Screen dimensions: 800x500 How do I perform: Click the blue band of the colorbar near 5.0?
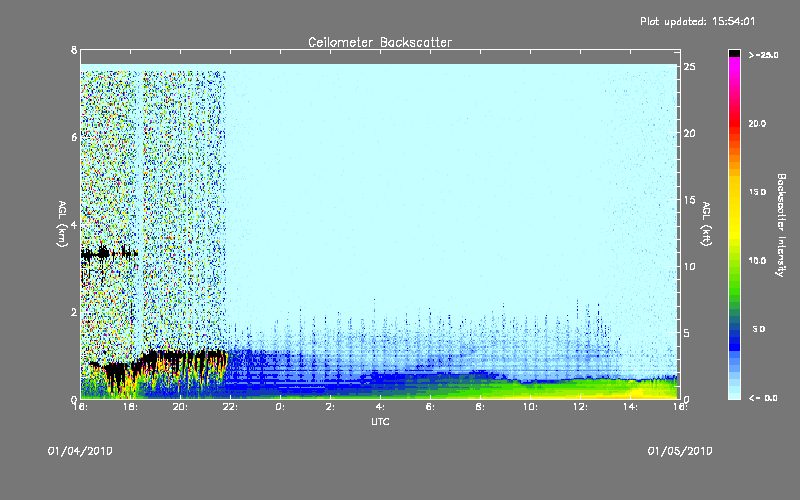coord(734,330)
